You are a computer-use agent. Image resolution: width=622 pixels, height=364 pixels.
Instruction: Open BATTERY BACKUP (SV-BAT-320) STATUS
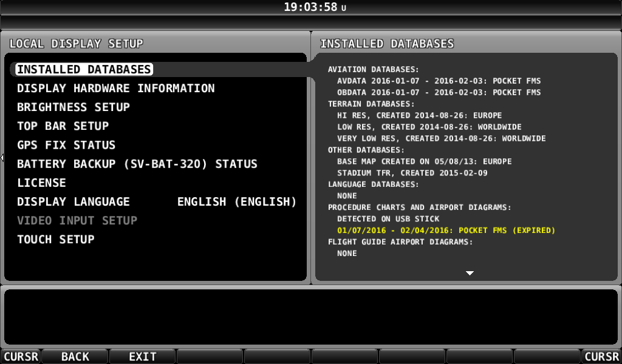(x=137, y=164)
